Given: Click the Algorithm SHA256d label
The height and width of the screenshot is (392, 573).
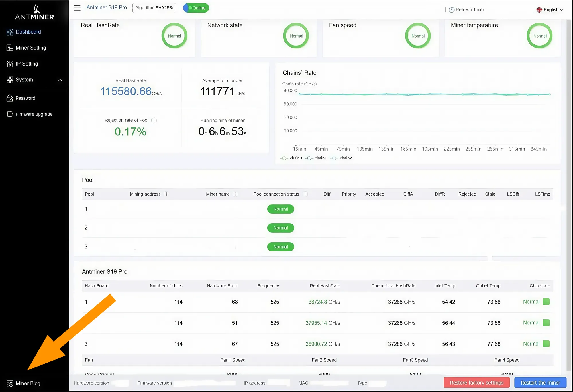Looking at the screenshot, I should point(155,8).
